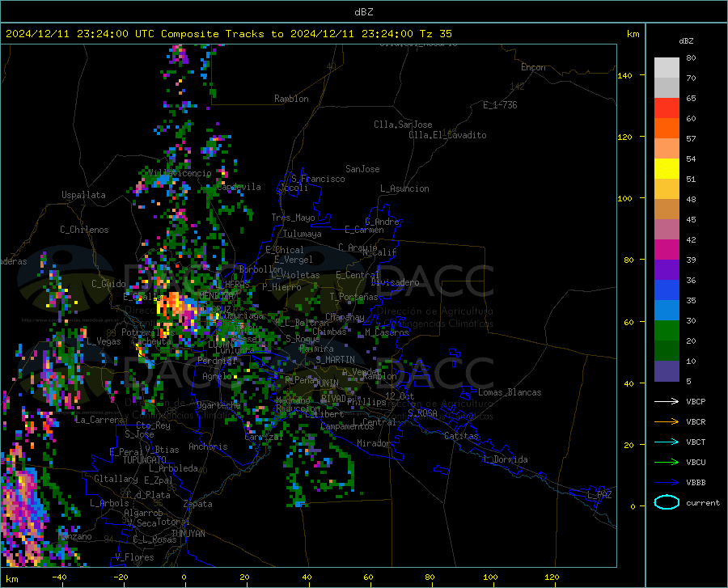Click the 'Clla.El_Cavadito' map label
The width and height of the screenshot is (728, 588).
coord(447,135)
